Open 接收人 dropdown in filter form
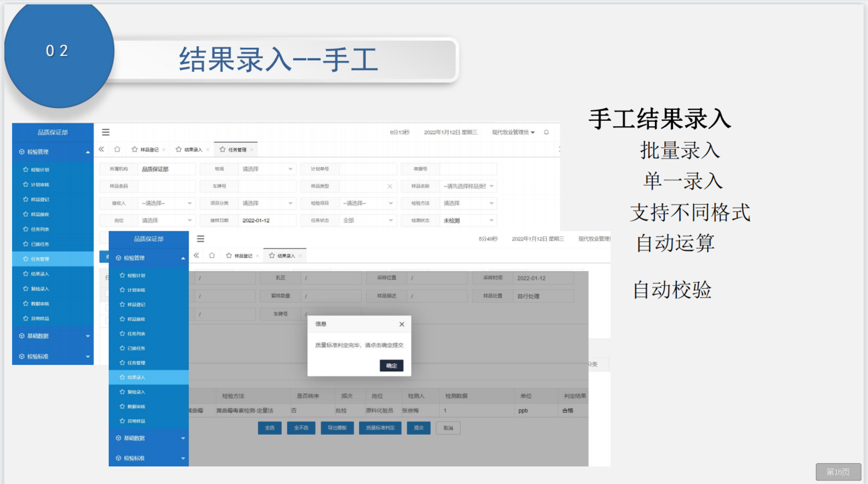 click(167, 204)
